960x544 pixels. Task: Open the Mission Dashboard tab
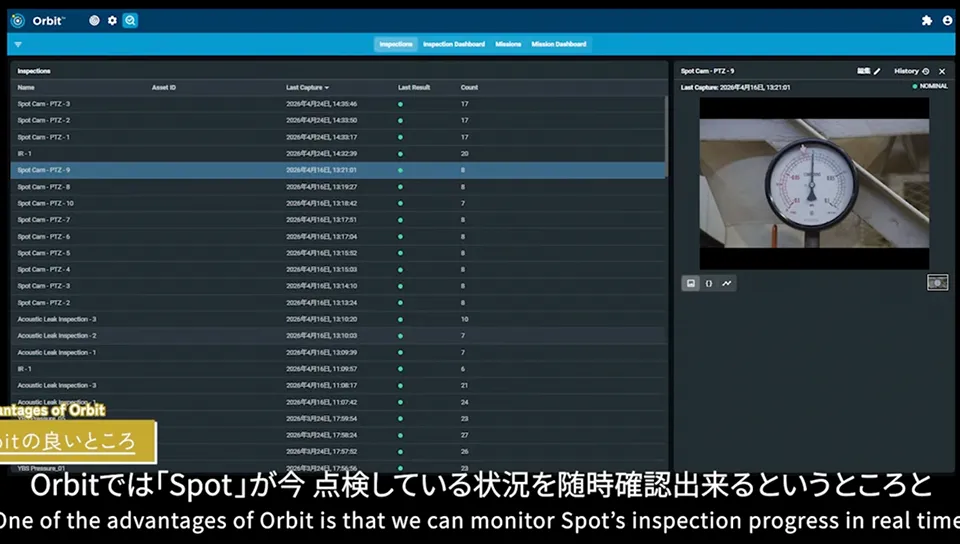558,44
